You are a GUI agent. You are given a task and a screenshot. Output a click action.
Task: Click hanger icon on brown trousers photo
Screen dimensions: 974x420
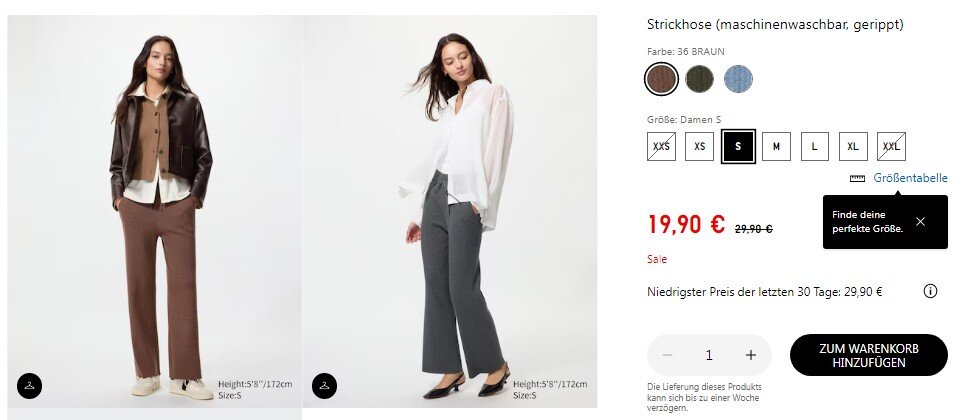30,385
